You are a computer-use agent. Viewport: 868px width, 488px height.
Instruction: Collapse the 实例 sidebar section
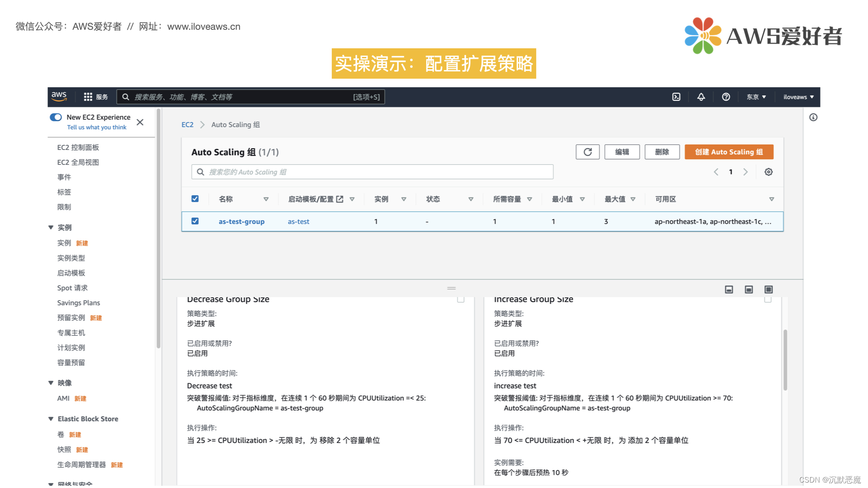coord(51,227)
